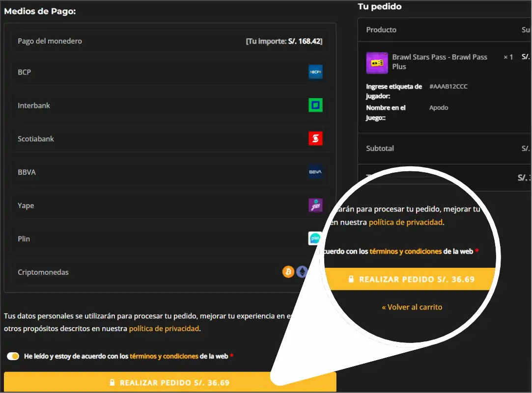Select Pago del monedero payment option

170,41
